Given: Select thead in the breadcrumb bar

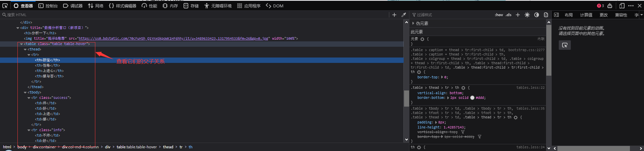Looking at the screenshot, I should pyautogui.click(x=168, y=147).
